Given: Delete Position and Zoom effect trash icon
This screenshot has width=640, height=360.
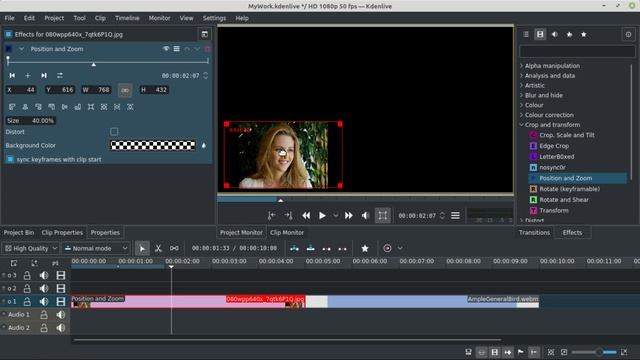Looking at the screenshot, I should pos(207,49).
